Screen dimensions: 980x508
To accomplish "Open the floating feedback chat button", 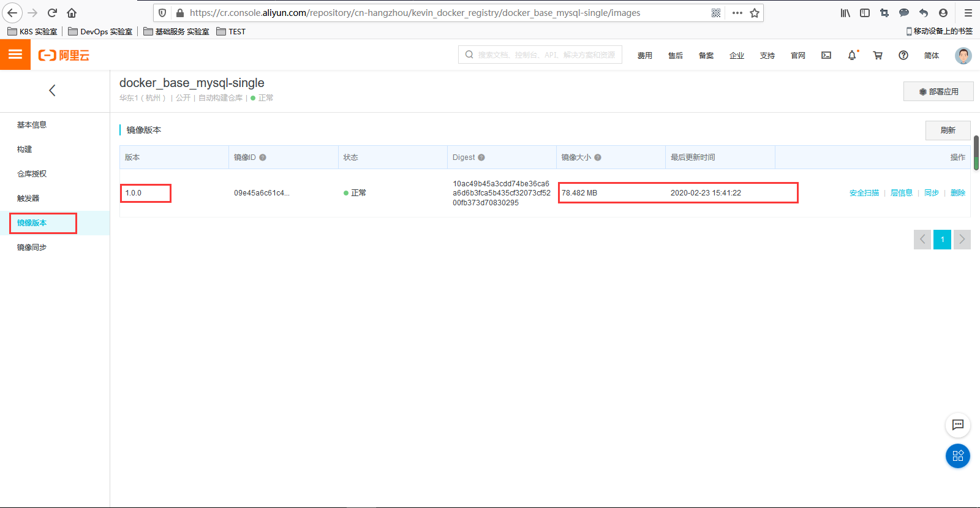I will (x=958, y=425).
